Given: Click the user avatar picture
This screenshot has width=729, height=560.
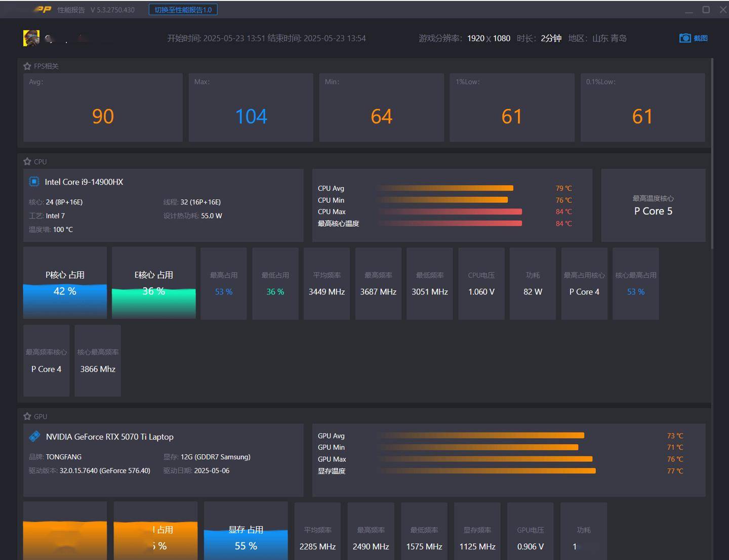Looking at the screenshot, I should click(x=31, y=38).
